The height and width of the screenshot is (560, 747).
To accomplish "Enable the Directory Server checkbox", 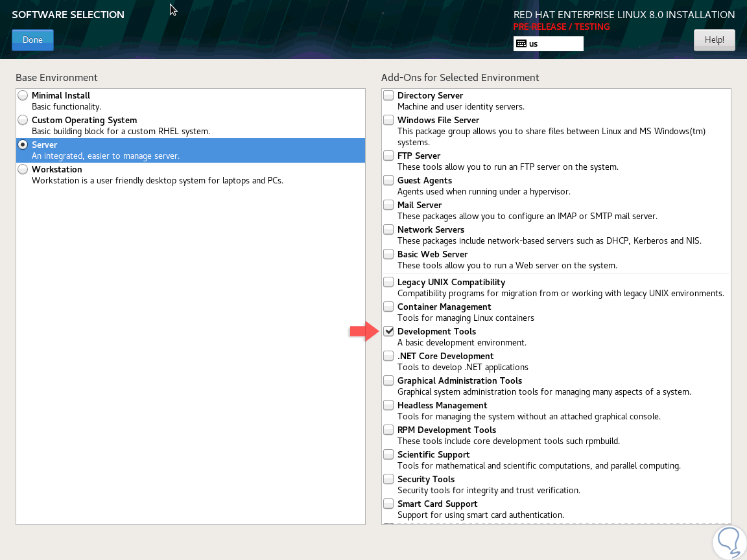I will tap(388, 95).
